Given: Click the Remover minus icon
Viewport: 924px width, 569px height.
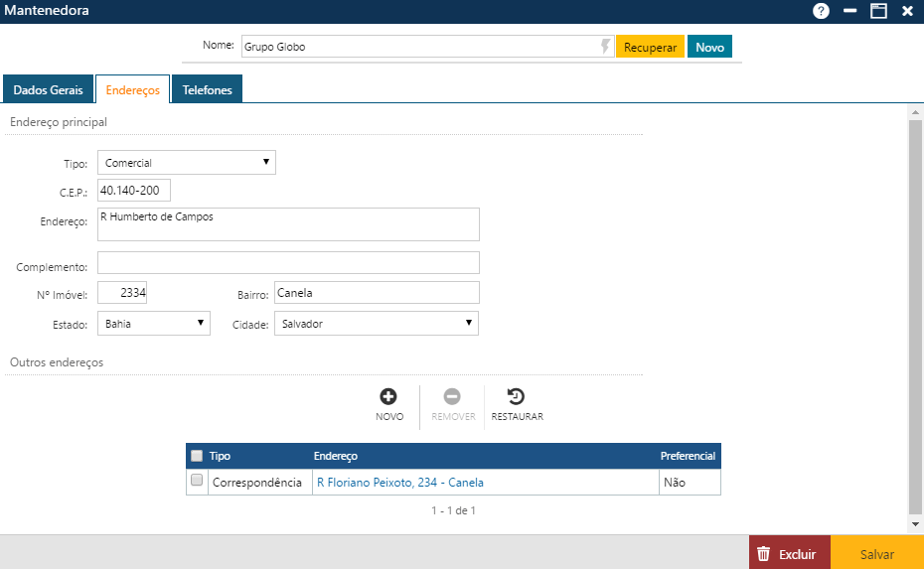Looking at the screenshot, I should click(x=452, y=396).
